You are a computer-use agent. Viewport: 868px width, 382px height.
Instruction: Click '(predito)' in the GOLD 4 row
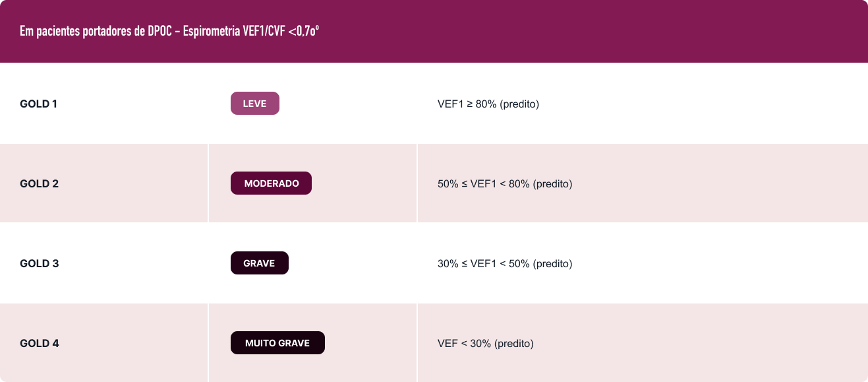pos(514,344)
